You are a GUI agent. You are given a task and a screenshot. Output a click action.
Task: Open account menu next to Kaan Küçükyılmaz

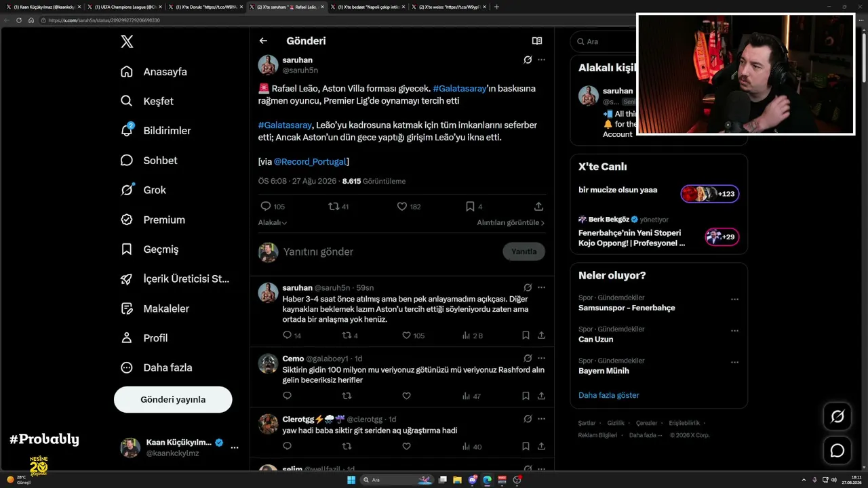235,447
